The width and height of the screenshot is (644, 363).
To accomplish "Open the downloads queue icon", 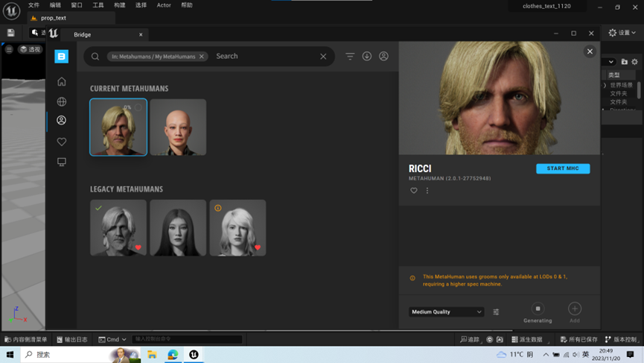I will (x=367, y=57).
